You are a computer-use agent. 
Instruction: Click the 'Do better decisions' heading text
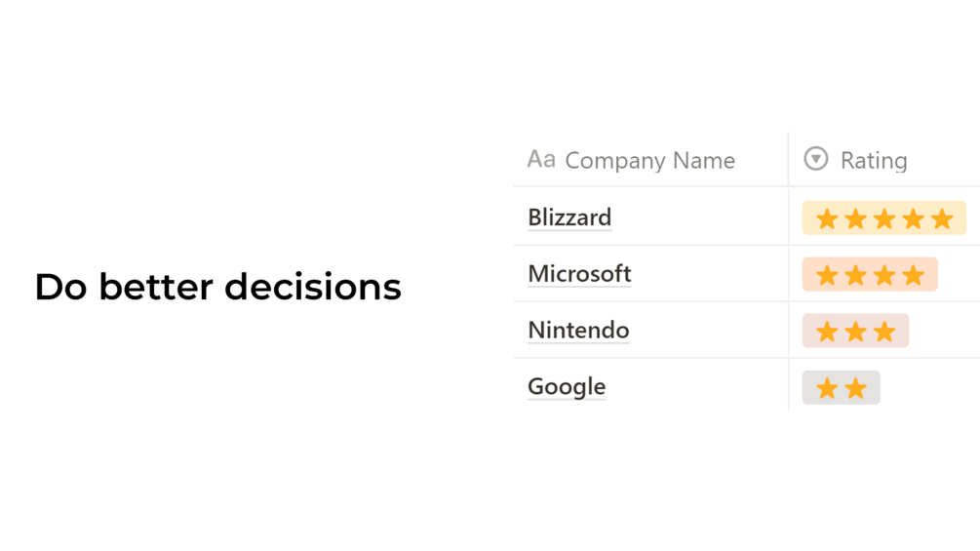(217, 287)
